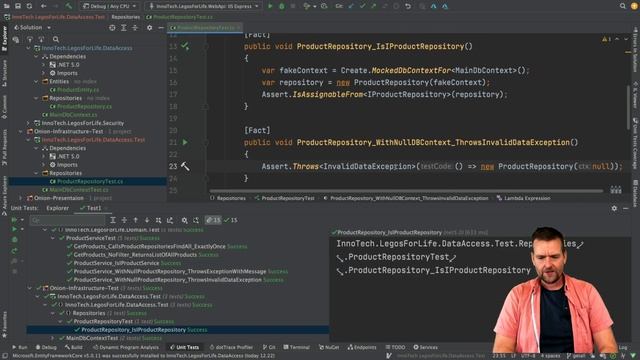Open the Terminal tool window tab

click(x=296, y=347)
